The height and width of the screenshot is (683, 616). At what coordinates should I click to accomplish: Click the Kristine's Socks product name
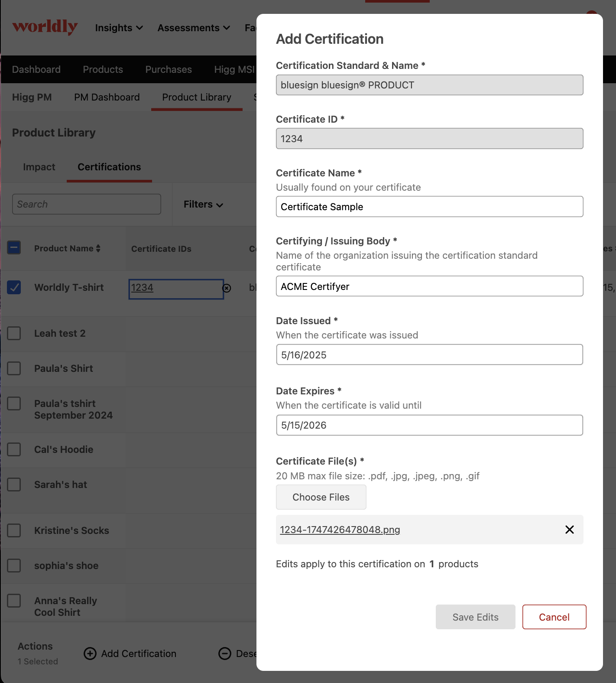pos(71,530)
